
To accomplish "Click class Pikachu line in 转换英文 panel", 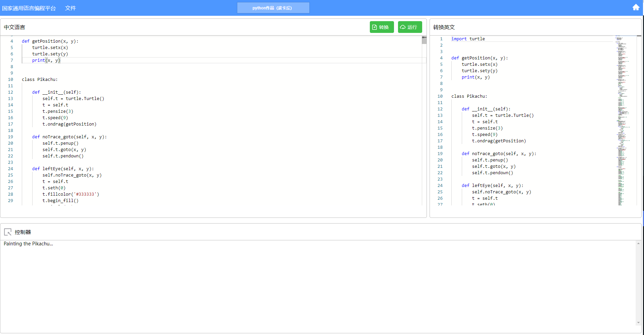I will (x=469, y=96).
